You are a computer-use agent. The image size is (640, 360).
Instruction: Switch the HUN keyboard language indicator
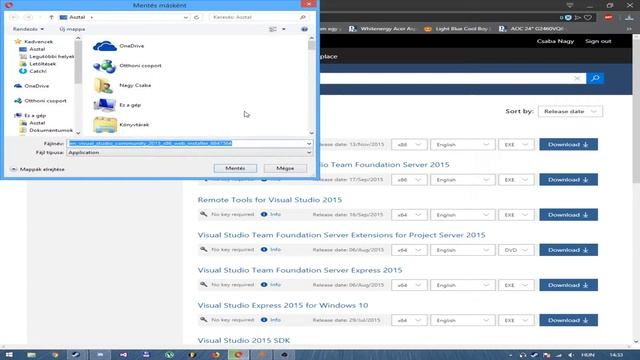click(588, 355)
